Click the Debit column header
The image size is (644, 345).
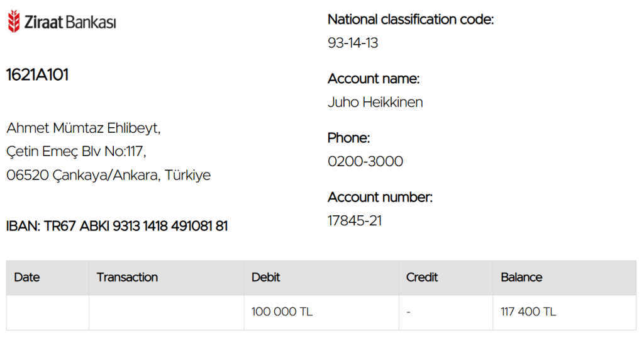[x=266, y=277]
